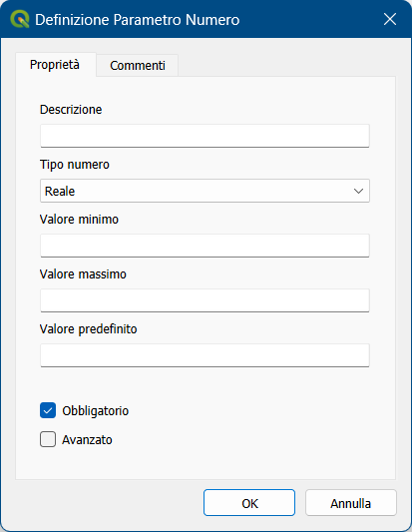Uncheck the Obbligatorio checkbox
This screenshot has height=532, width=412.
point(48,410)
